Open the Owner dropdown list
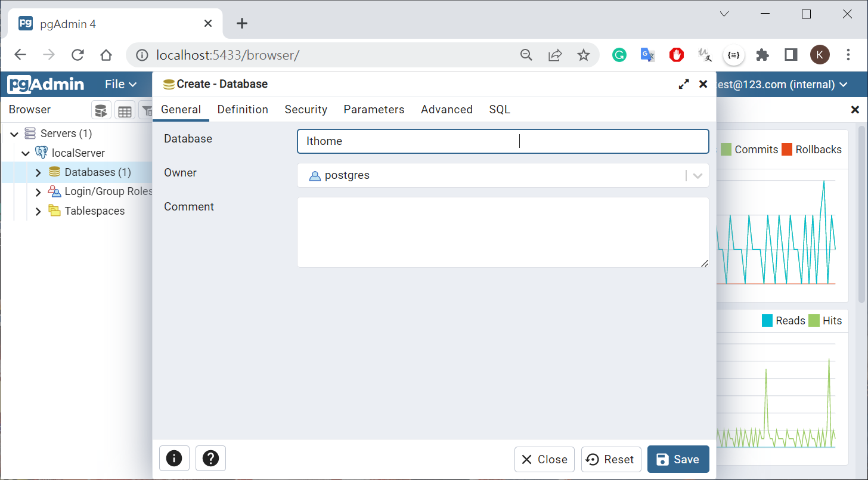The height and width of the screenshot is (480, 868). coord(697,176)
